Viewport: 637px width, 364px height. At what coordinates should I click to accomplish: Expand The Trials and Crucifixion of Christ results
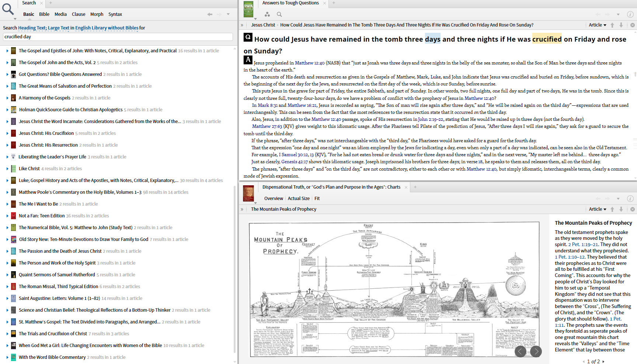pos(7,334)
